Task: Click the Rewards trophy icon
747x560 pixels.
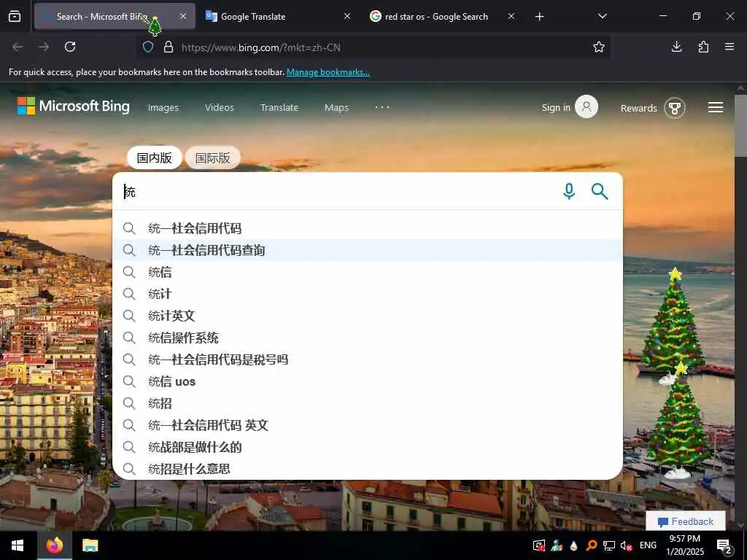Action: [x=675, y=108]
